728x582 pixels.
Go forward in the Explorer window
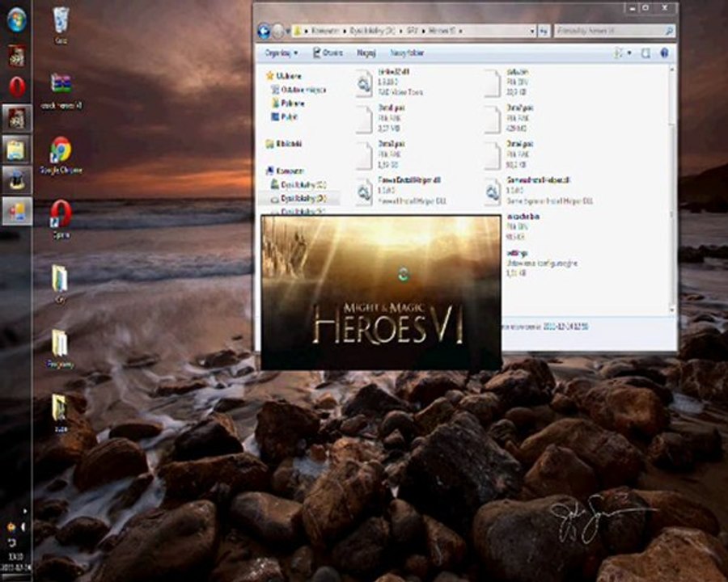[277, 31]
